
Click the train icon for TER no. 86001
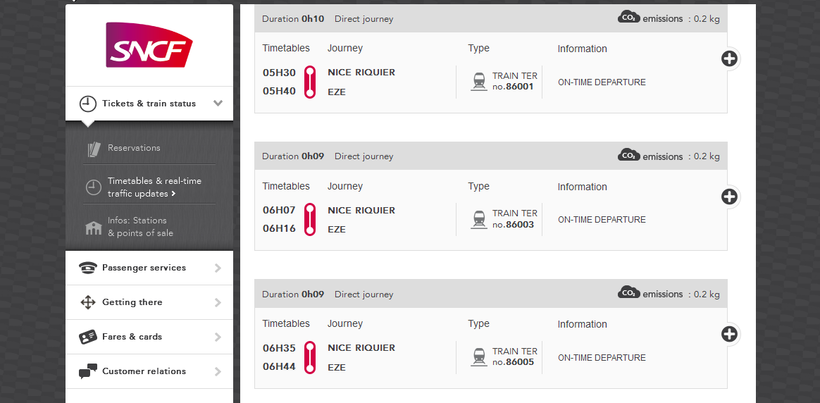point(479,81)
